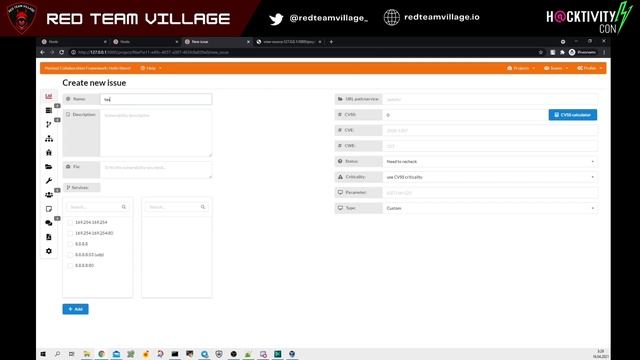Click the browser forward arrow
Viewport: 640px width, 360px height.
[x=52, y=52]
